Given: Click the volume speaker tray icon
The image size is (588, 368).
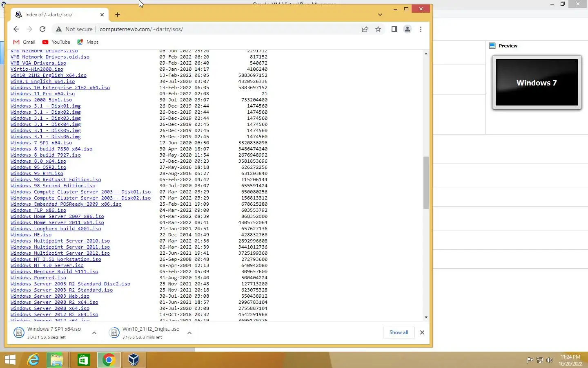Looking at the screenshot, I should [x=550, y=360].
